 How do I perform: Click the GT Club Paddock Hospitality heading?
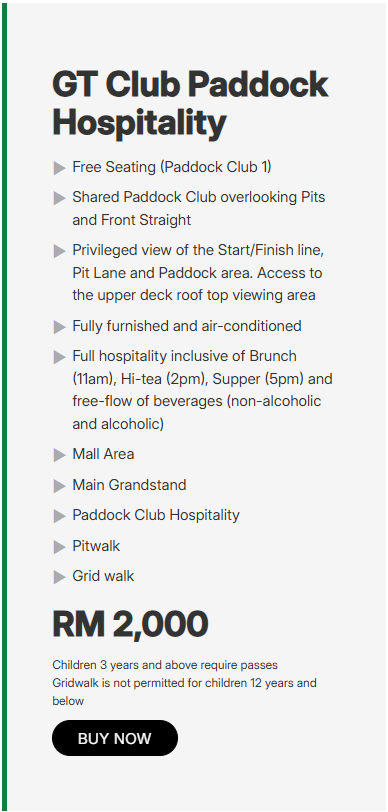(190, 104)
